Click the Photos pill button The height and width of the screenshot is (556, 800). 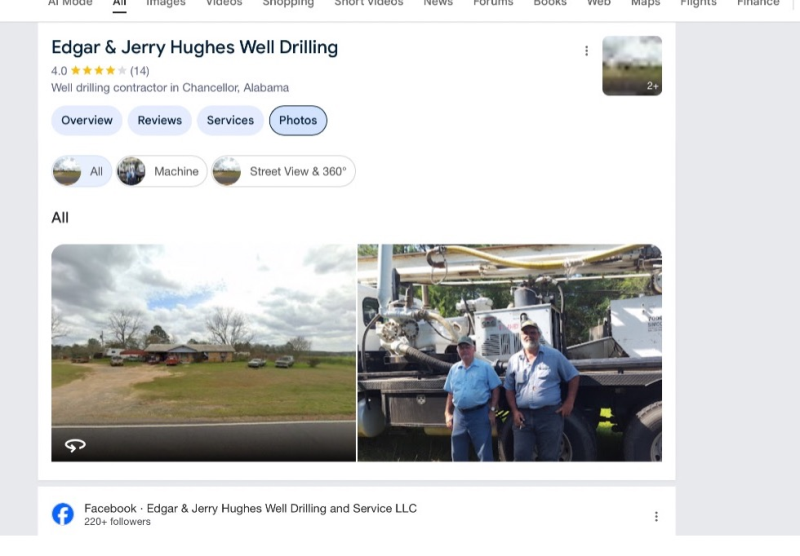(298, 120)
